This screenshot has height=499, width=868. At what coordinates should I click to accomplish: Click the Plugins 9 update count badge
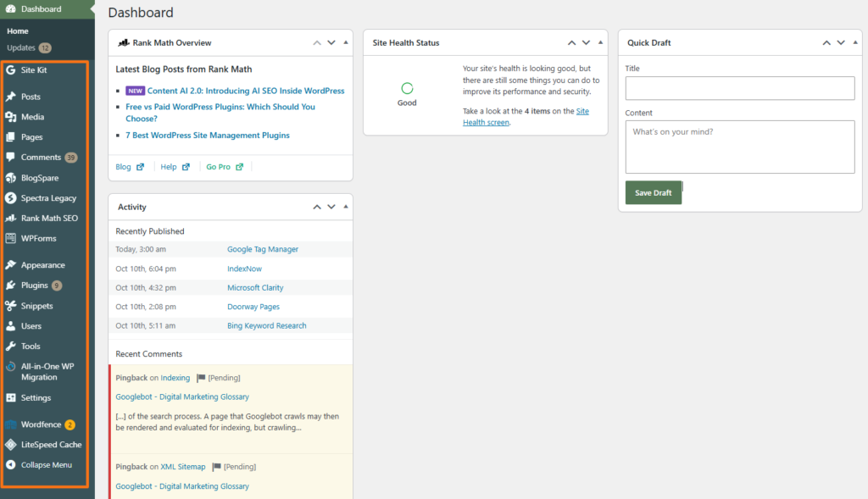pos(57,286)
